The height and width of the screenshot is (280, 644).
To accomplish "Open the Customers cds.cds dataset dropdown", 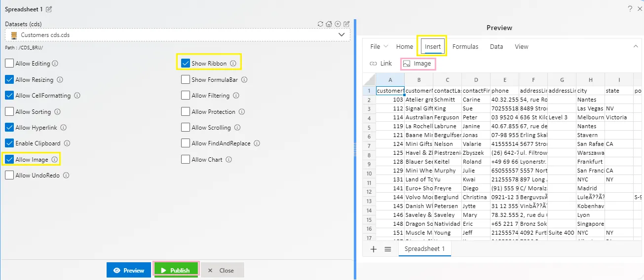I will [x=178, y=35].
